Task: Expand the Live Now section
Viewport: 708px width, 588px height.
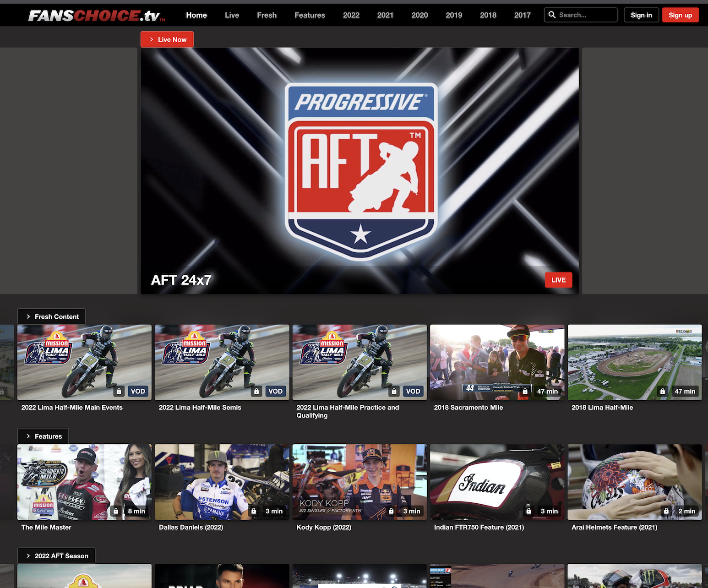Action: click(167, 39)
